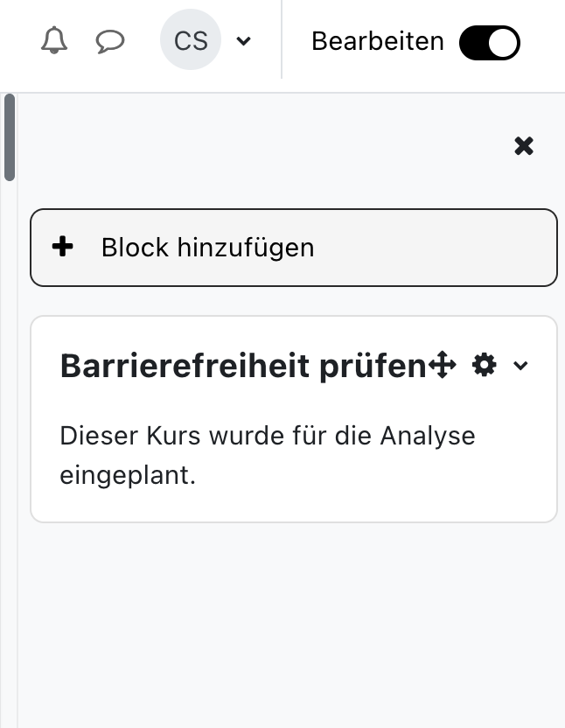
Task: Click the move icon of Barrierefreiheit block
Action: (443, 366)
